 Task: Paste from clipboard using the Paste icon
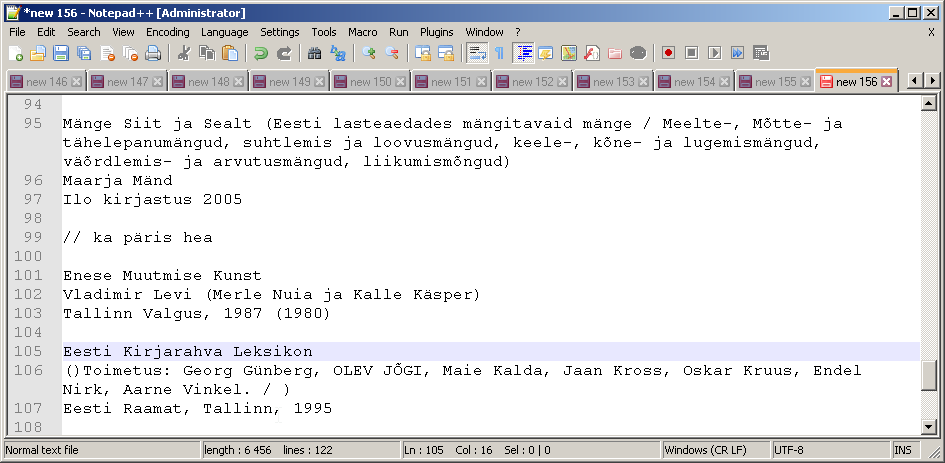(x=230, y=53)
